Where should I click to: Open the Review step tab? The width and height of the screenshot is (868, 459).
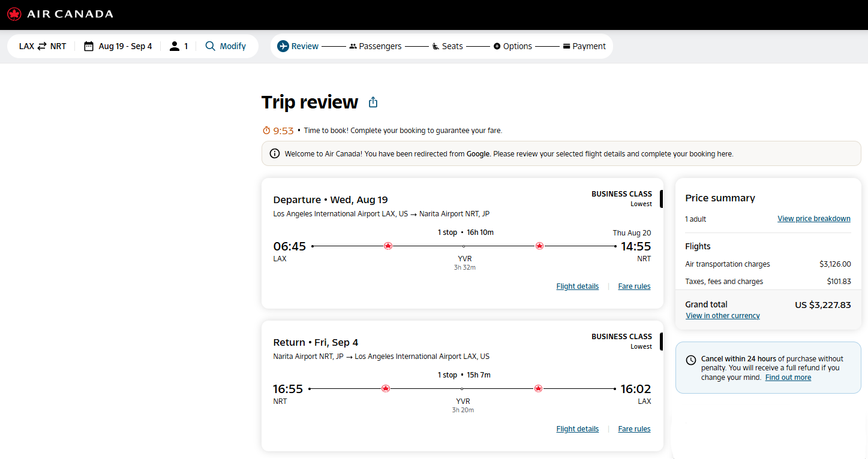[x=298, y=46]
